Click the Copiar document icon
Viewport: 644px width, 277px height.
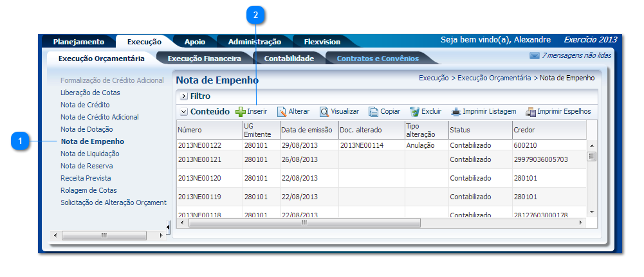374,112
